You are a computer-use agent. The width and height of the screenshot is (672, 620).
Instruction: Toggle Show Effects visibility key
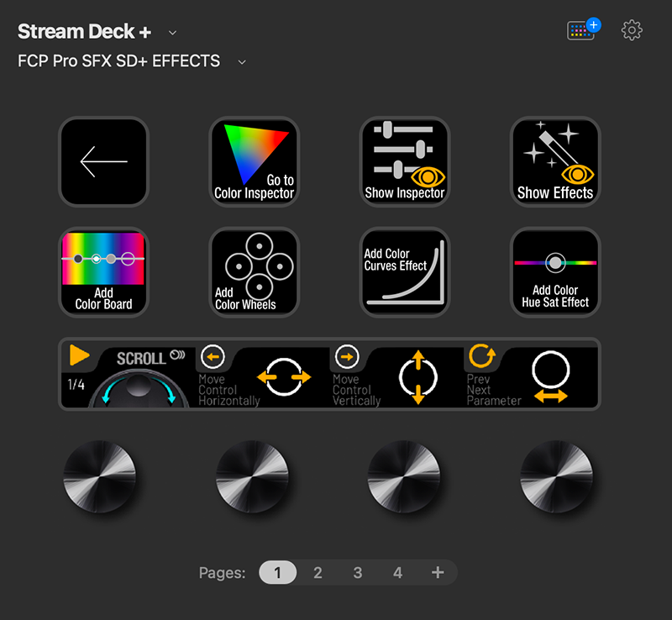[x=555, y=161]
